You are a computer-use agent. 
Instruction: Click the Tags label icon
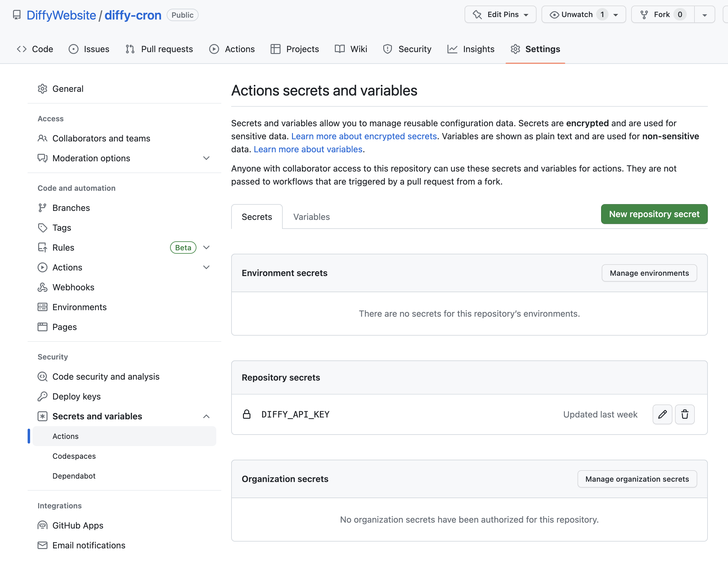click(x=42, y=228)
